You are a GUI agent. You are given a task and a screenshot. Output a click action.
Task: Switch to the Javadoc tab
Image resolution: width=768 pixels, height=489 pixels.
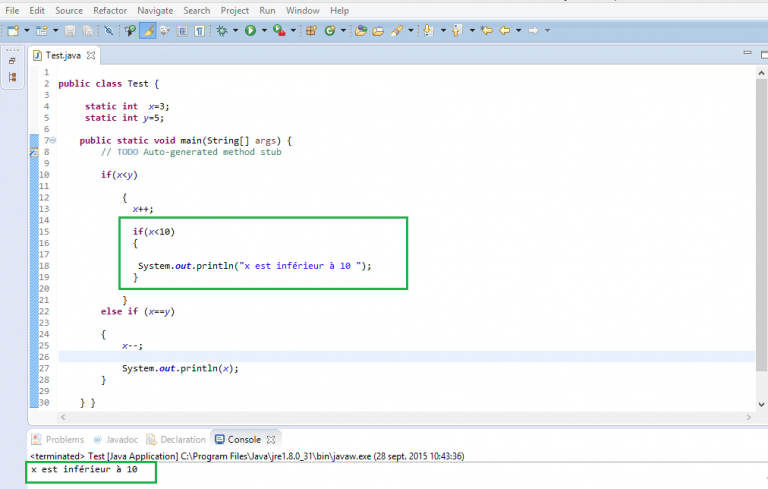point(120,439)
